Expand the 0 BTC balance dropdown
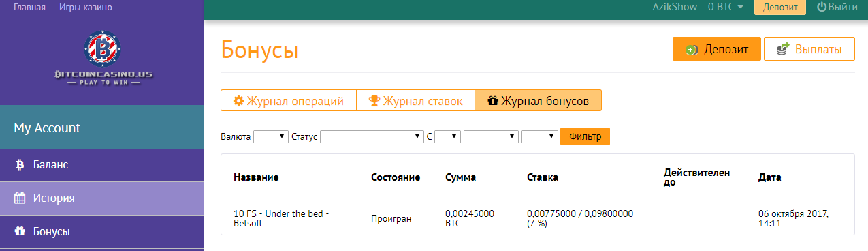 tap(726, 8)
